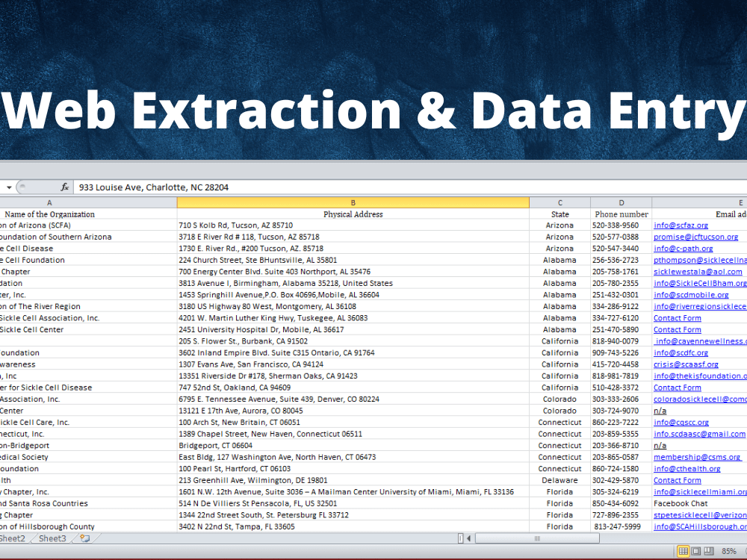Select cell '100 Arch St, New Britain, CT 06051'
This screenshot has height=560, width=747.
pyautogui.click(x=353, y=423)
